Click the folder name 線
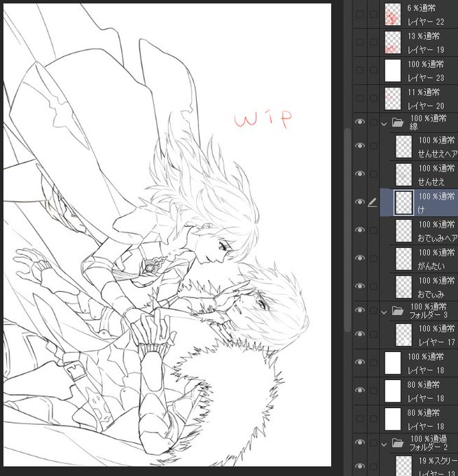This screenshot has width=458, height=476. click(414, 127)
